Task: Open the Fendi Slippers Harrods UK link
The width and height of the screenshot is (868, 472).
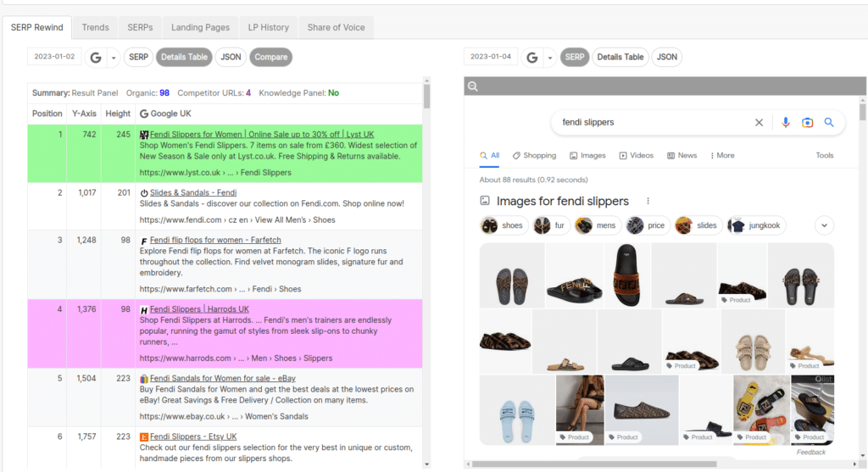Action: [199, 309]
